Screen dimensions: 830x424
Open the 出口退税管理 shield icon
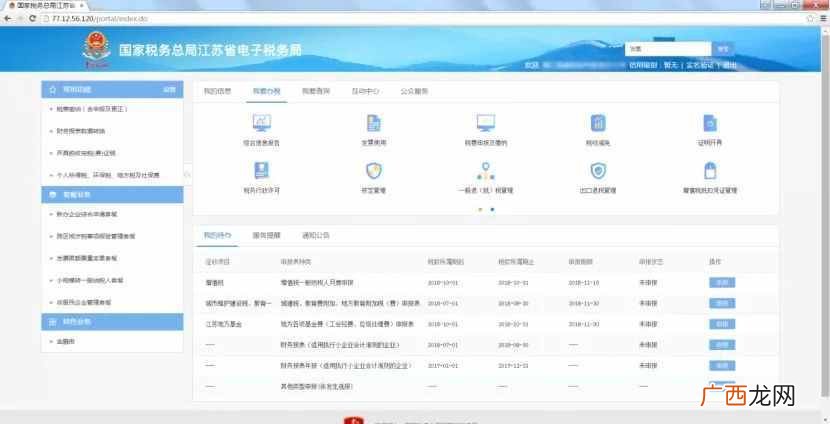tap(598, 170)
